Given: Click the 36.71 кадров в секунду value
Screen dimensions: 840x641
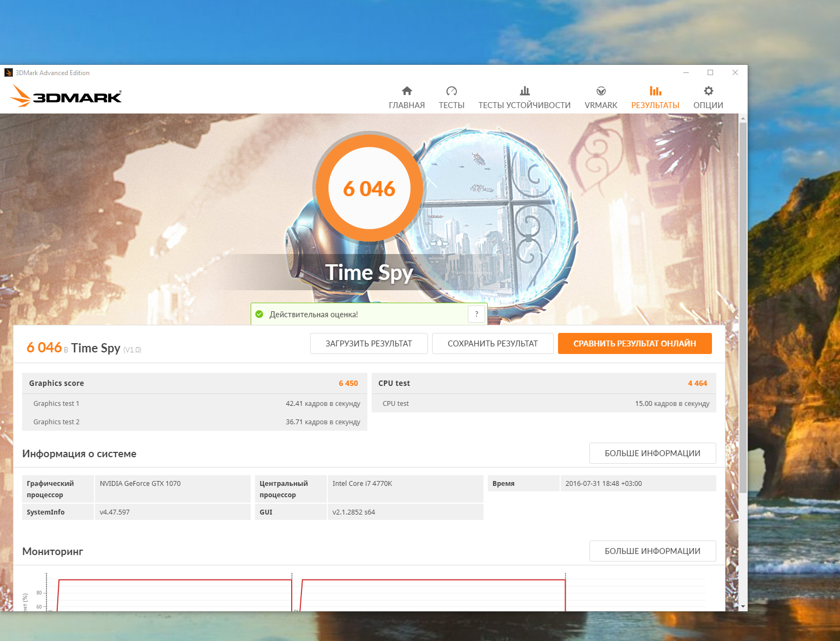Looking at the screenshot, I should coord(323,422).
